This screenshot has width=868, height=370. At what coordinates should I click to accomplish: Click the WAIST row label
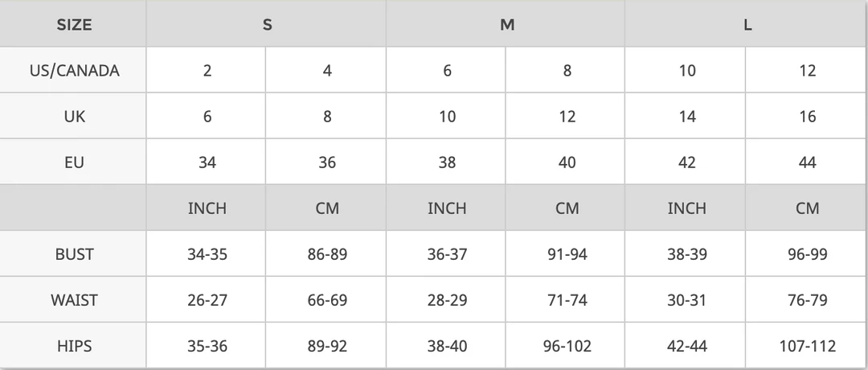74,300
